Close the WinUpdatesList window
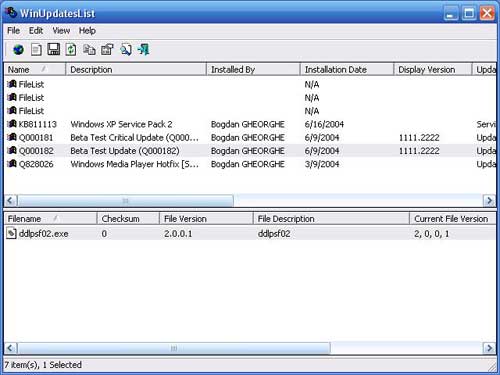Screen dimensions: 500x375 click(487, 14)
